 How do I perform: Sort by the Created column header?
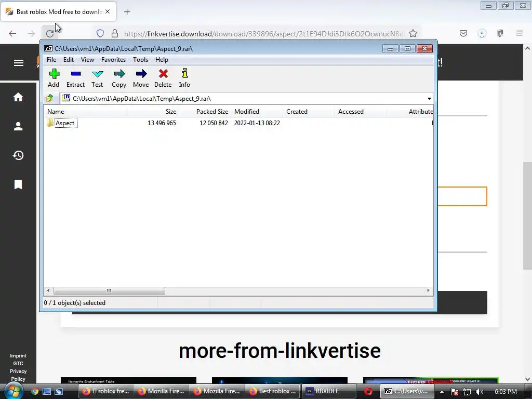pos(309,112)
